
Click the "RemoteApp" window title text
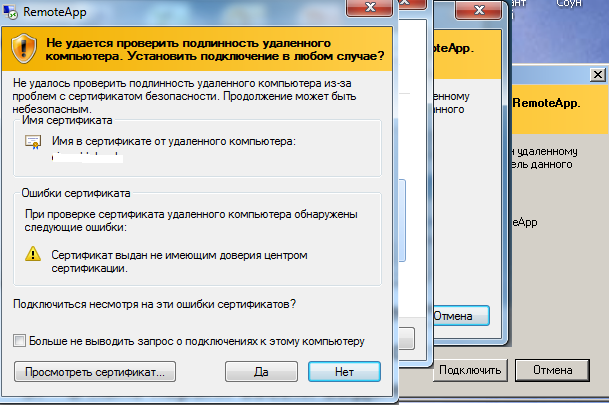[55, 12]
